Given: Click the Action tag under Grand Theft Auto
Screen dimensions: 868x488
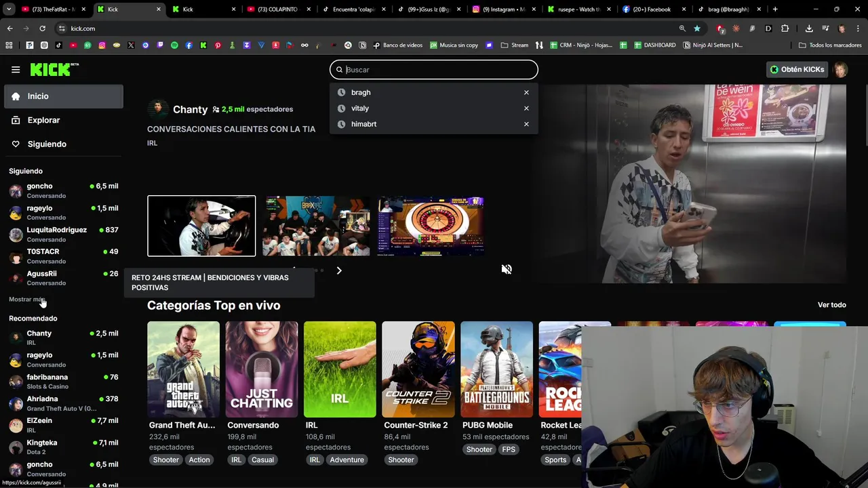Looking at the screenshot, I should pos(199,460).
